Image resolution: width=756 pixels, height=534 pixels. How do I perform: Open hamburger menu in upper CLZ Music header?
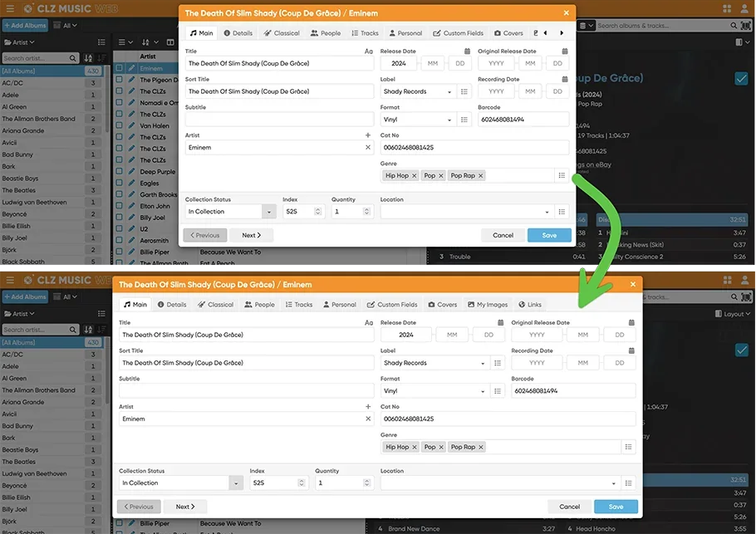tap(10, 8)
